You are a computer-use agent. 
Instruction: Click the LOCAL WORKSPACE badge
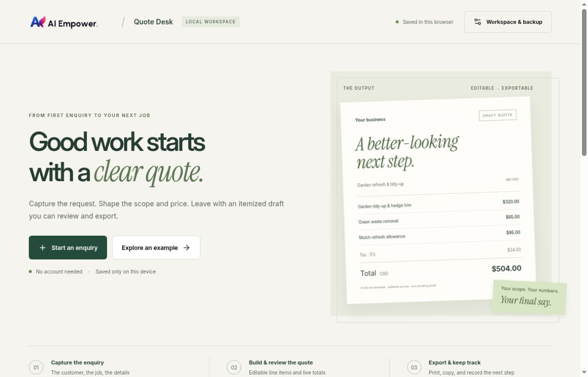(210, 22)
